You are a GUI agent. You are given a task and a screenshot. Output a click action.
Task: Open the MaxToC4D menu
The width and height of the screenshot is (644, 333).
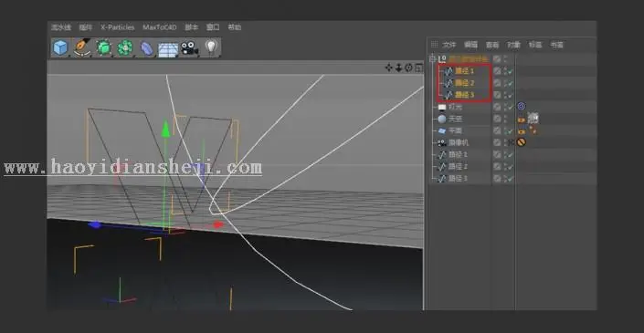(159, 27)
